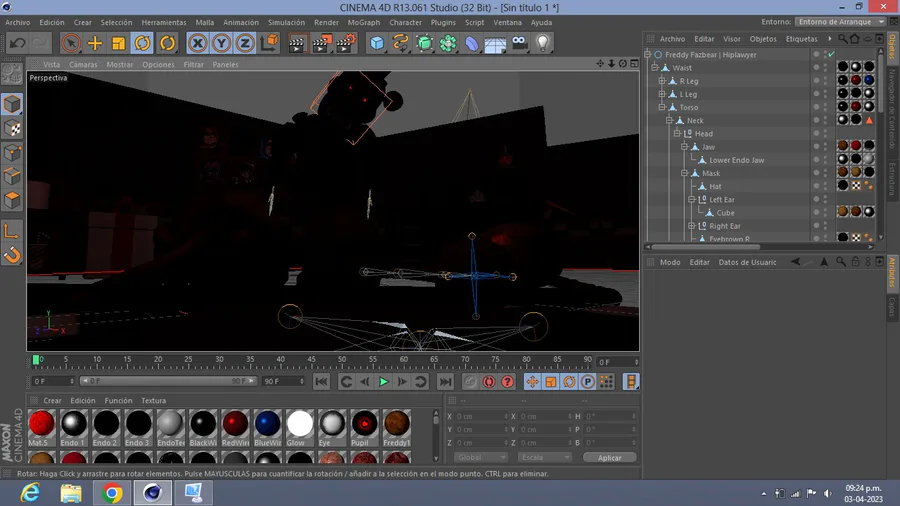
Task: Expand the L Leg tree node
Action: pyautogui.click(x=662, y=94)
